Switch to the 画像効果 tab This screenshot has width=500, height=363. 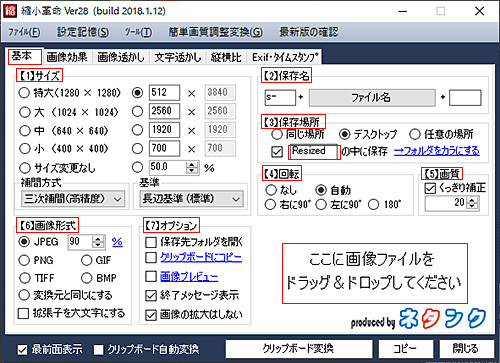click(x=67, y=57)
